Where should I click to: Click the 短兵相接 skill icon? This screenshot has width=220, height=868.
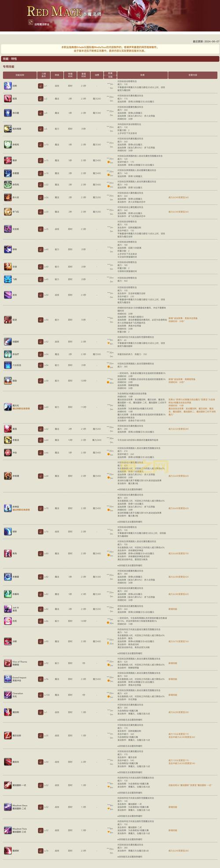coord(8,129)
